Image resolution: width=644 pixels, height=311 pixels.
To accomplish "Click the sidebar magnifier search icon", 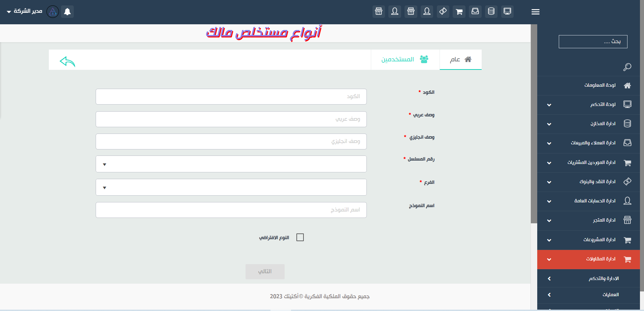I will [x=627, y=67].
